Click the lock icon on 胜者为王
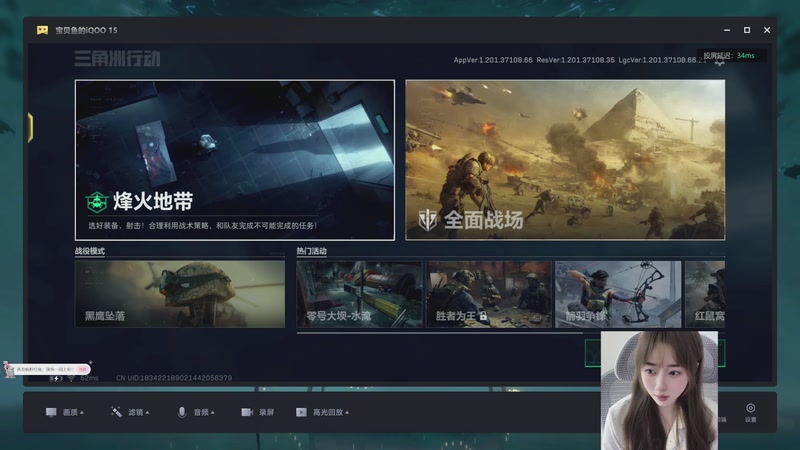This screenshot has width=800, height=450. [x=483, y=316]
